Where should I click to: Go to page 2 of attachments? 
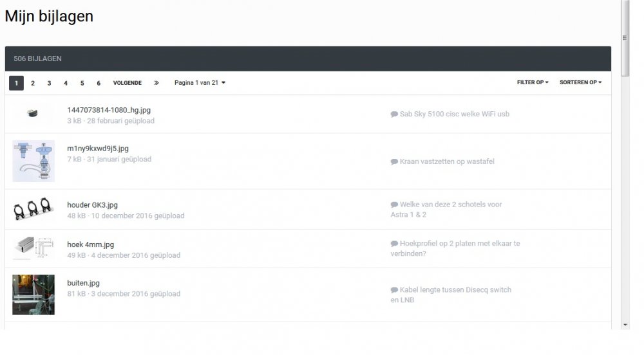click(x=33, y=83)
